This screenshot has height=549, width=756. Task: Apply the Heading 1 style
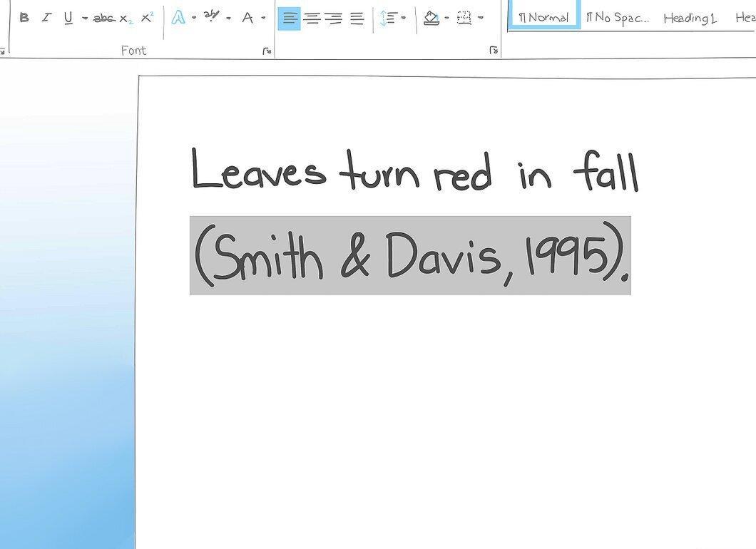point(690,19)
